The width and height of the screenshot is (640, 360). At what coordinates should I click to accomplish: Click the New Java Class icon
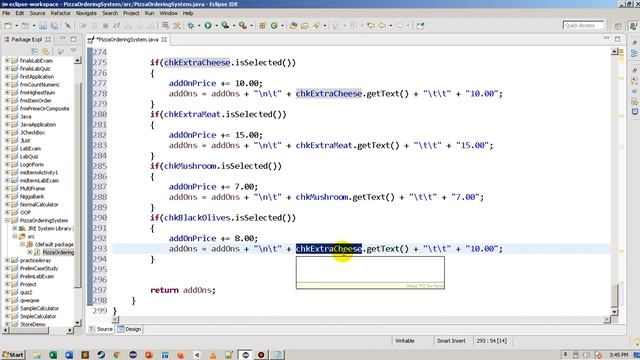click(274, 26)
